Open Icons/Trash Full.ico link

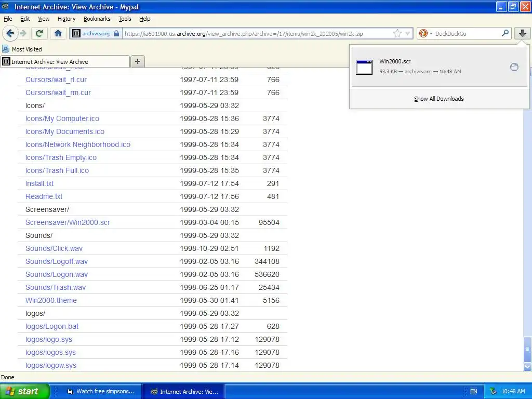57,170
